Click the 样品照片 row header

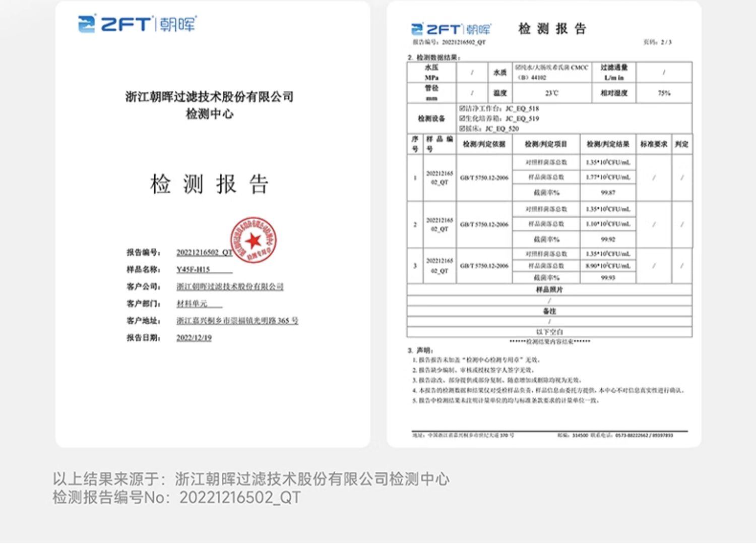549,290
